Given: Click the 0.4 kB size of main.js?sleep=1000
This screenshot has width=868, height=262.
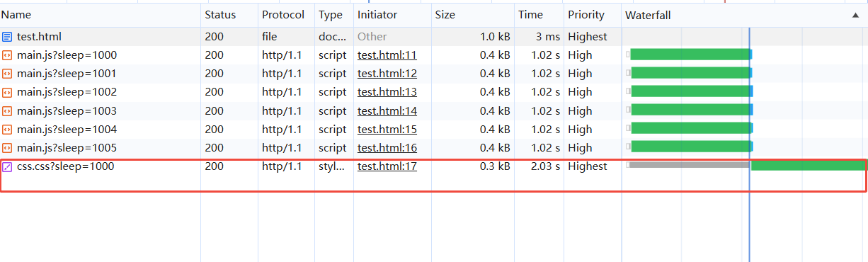Looking at the screenshot, I should pyautogui.click(x=495, y=55).
